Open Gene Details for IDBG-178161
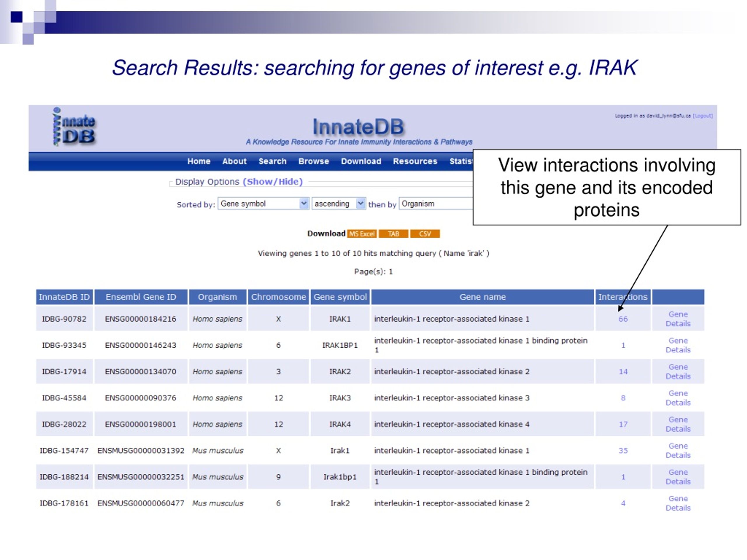The height and width of the screenshot is (560, 747). [x=678, y=503]
